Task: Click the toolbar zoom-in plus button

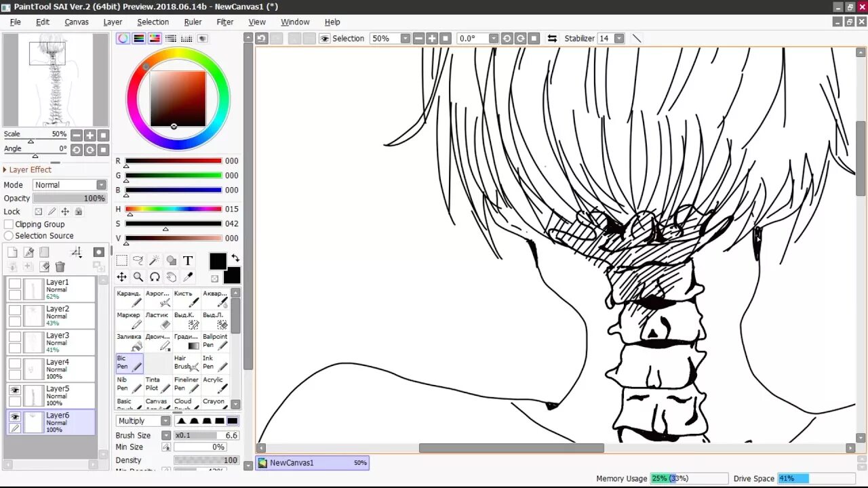Action: click(432, 39)
